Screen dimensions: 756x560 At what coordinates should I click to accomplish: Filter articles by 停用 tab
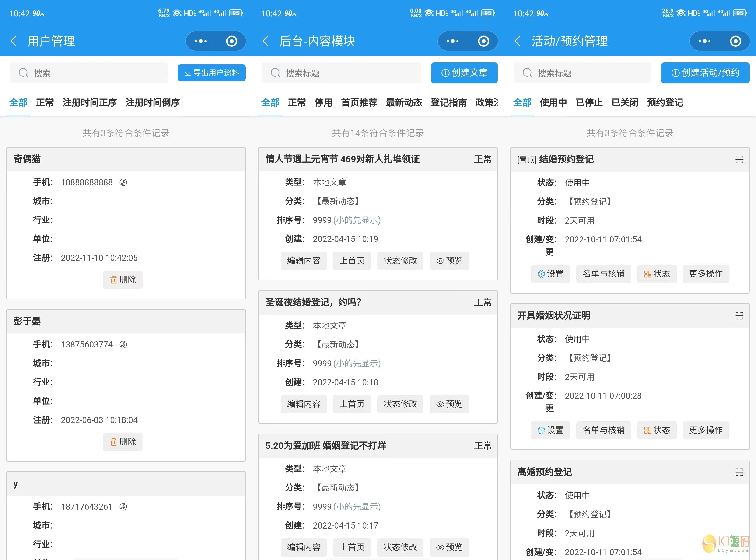pos(323,102)
